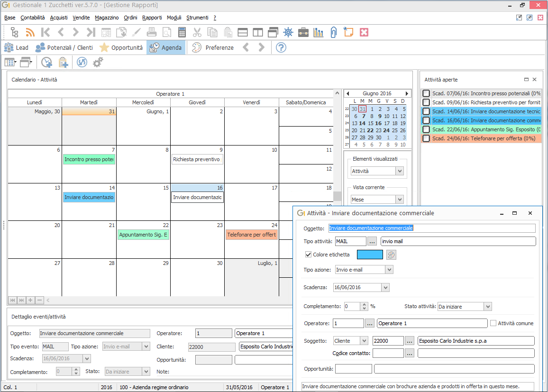
Task: Increase the Completamento percentage spinner
Action: (x=365, y=304)
